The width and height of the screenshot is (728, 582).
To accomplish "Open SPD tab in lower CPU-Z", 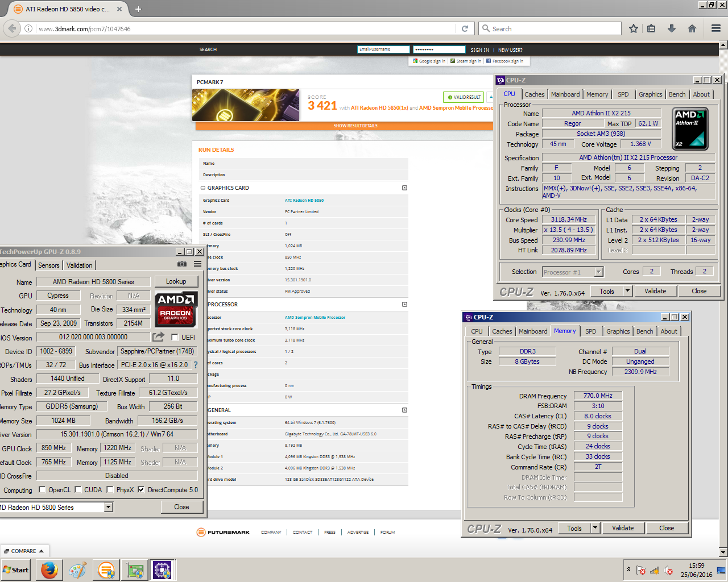I will coord(591,331).
